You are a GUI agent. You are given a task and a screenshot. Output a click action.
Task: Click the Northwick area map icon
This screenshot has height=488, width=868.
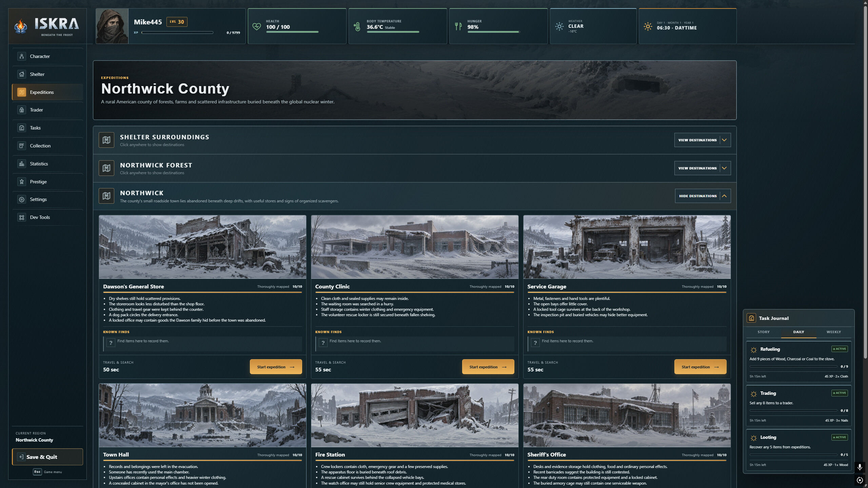point(106,196)
